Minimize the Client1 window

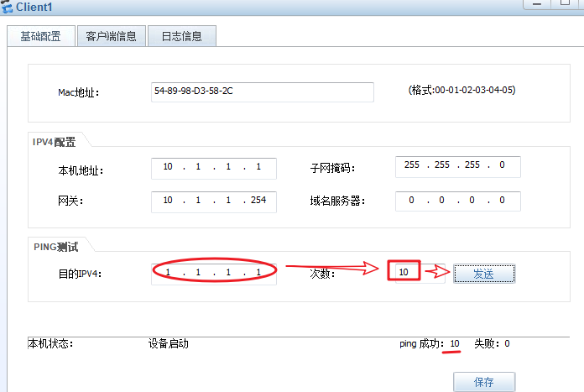click(x=537, y=3)
